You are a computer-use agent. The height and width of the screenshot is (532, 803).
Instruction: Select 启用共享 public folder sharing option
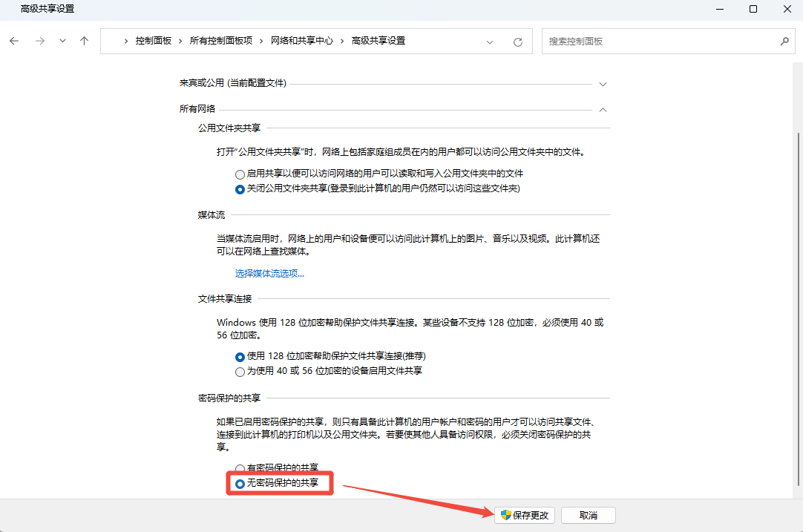(x=240, y=174)
